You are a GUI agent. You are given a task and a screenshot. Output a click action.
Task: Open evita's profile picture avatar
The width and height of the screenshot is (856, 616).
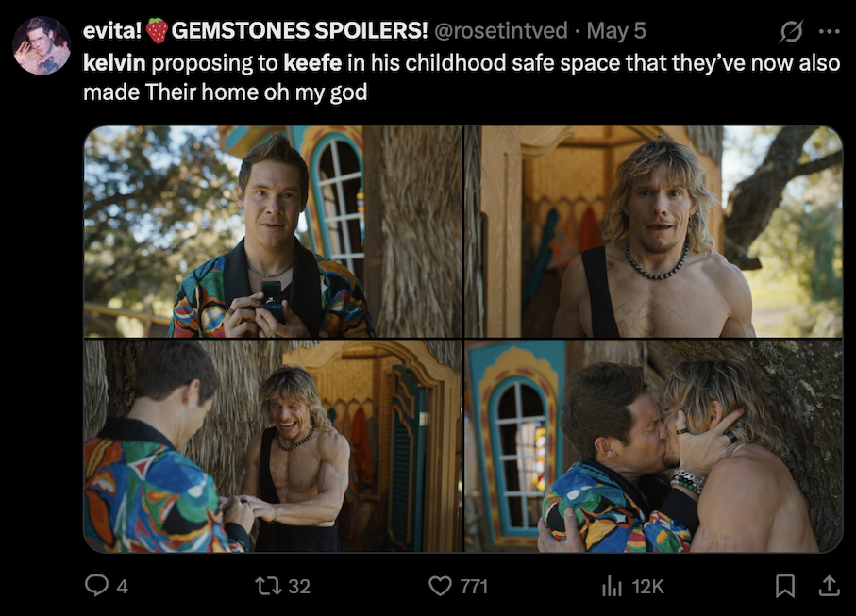coord(42,45)
